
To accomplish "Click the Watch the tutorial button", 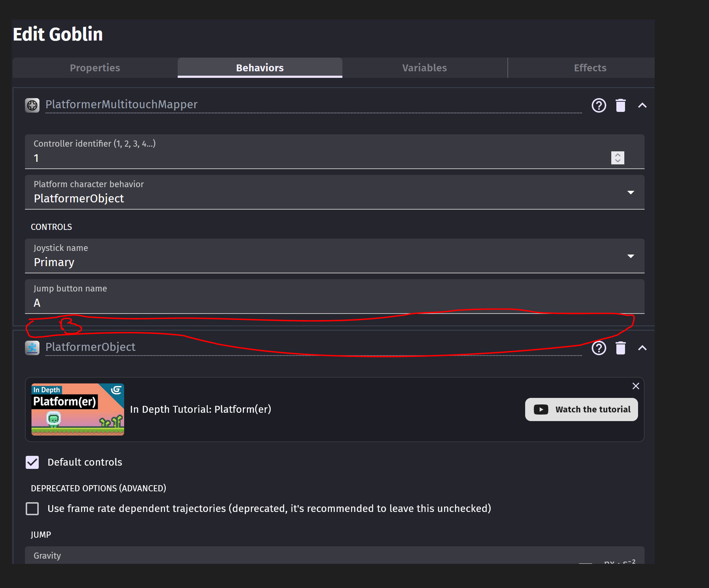I will click(x=581, y=409).
